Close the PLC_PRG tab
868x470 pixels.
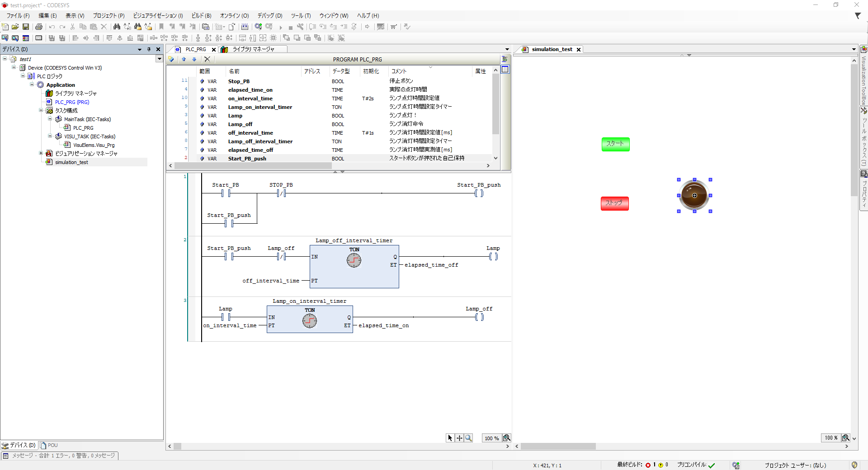tap(214, 50)
